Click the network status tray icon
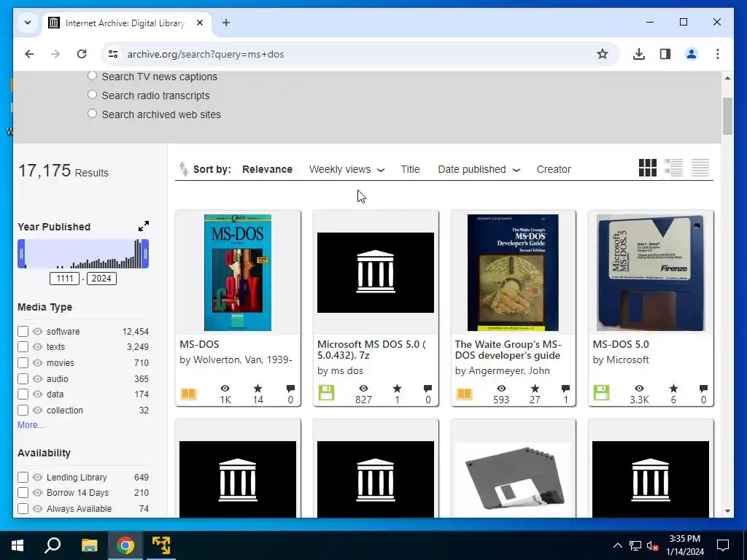Image resolution: width=747 pixels, height=560 pixels. (x=635, y=545)
